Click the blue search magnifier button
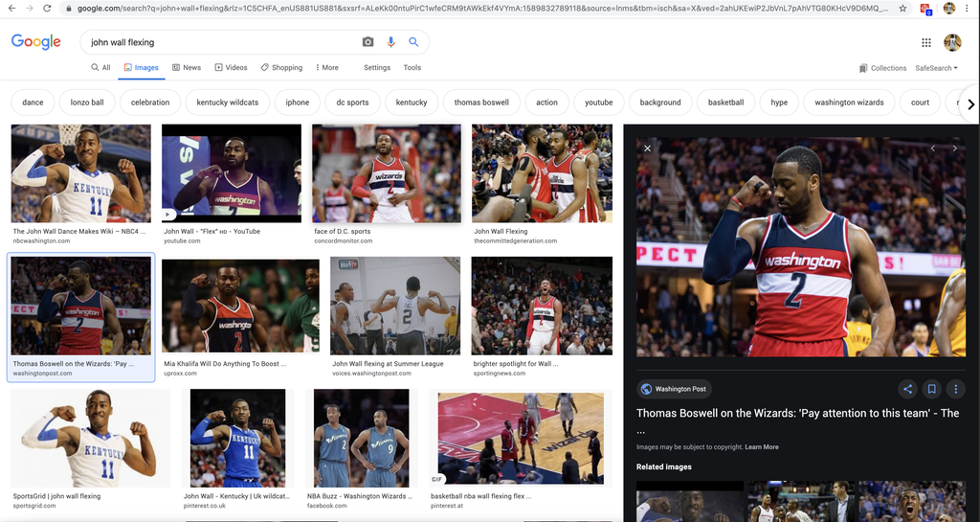Viewport: 980px width, 522px height. [413, 42]
